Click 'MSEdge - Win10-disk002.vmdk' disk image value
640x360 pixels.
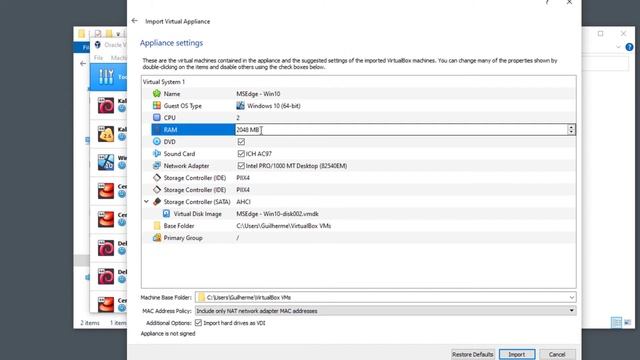[x=277, y=213]
